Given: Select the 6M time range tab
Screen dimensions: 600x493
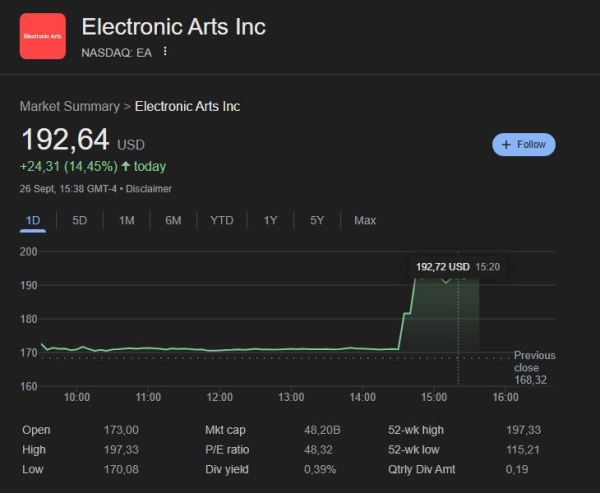Looking at the screenshot, I should pos(173,220).
